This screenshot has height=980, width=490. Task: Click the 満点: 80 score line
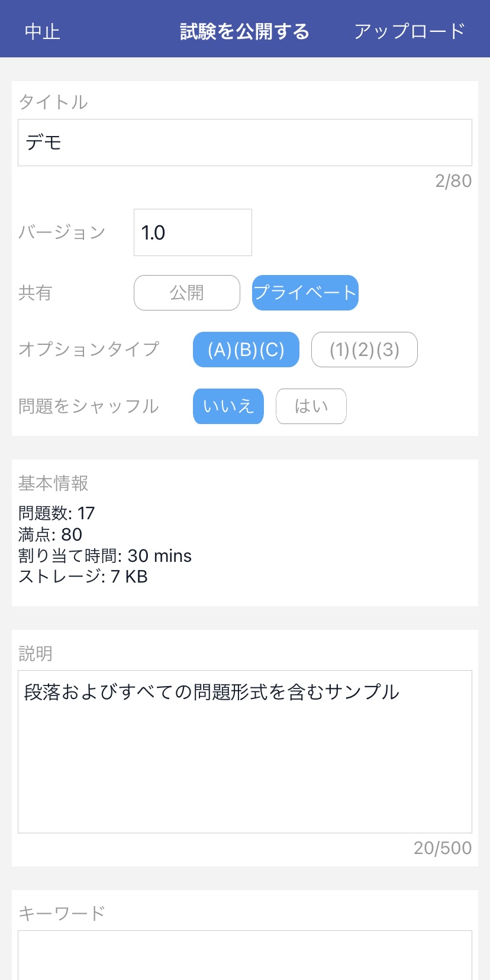point(50,535)
